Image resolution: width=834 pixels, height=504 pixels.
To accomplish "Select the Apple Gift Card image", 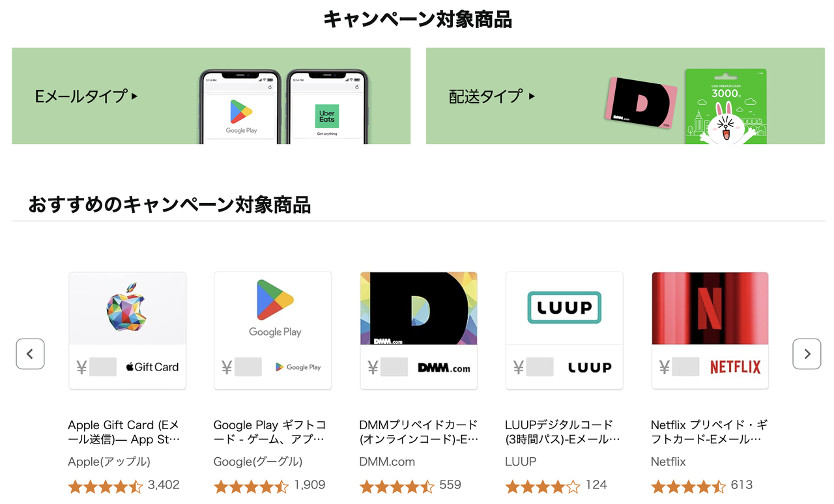I will [128, 331].
